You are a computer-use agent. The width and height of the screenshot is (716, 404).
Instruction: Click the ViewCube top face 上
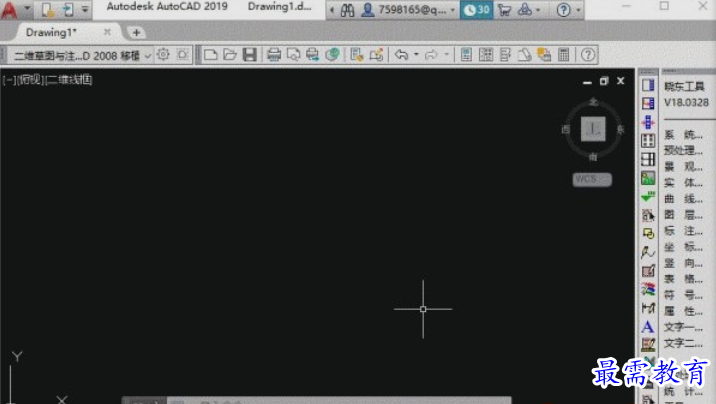coord(593,129)
